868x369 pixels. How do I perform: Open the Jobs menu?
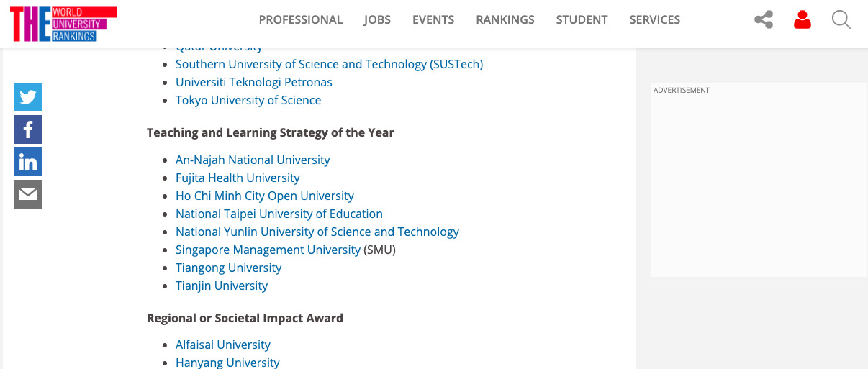coord(377,20)
